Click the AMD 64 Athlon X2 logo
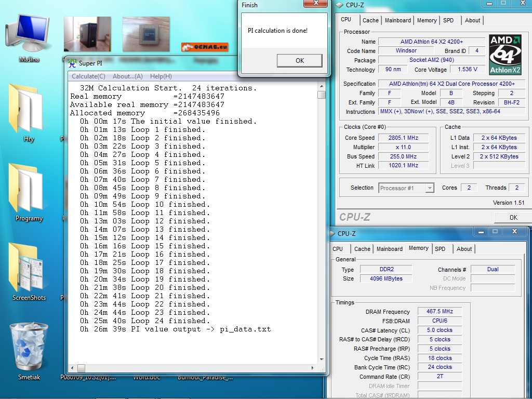Viewport: 532px width, 399px height. coord(505,55)
